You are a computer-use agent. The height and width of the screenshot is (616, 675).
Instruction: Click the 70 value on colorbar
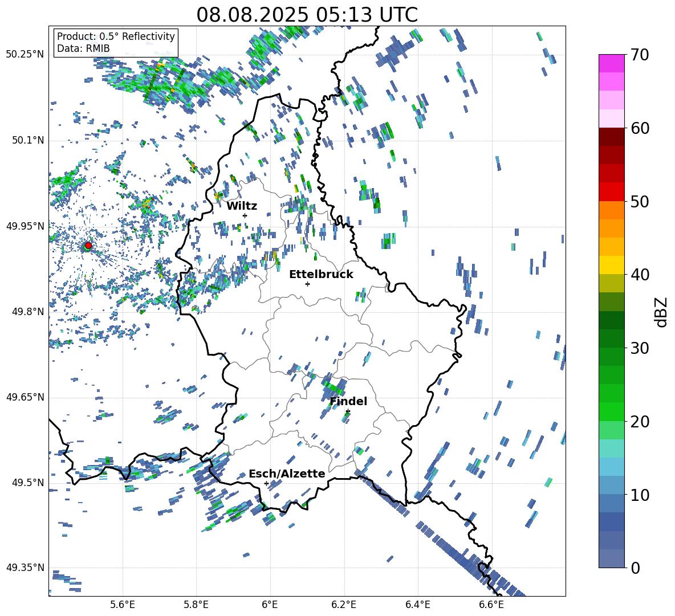pos(640,55)
